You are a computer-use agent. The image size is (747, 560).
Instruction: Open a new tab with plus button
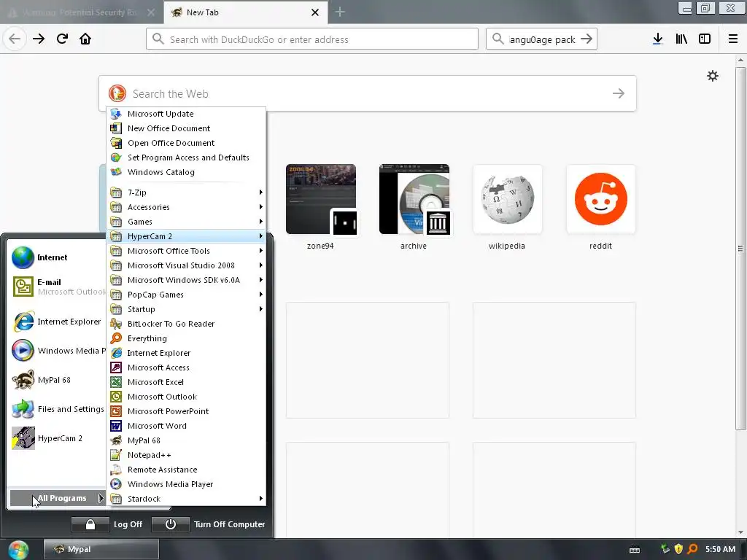340,12
